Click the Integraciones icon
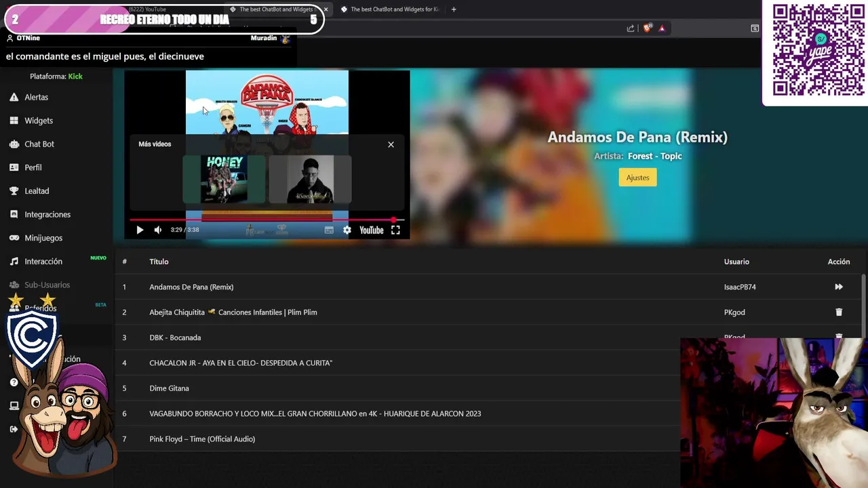This screenshot has width=868, height=488. pos(14,214)
